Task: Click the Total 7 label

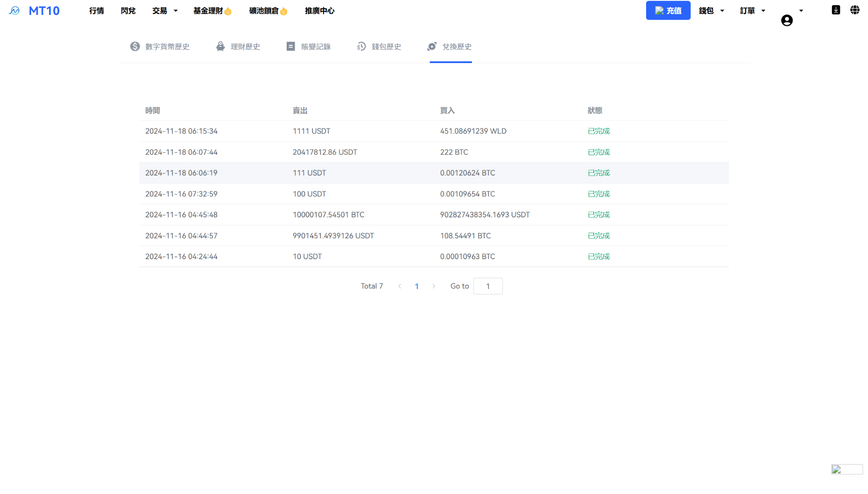Action: (x=372, y=286)
